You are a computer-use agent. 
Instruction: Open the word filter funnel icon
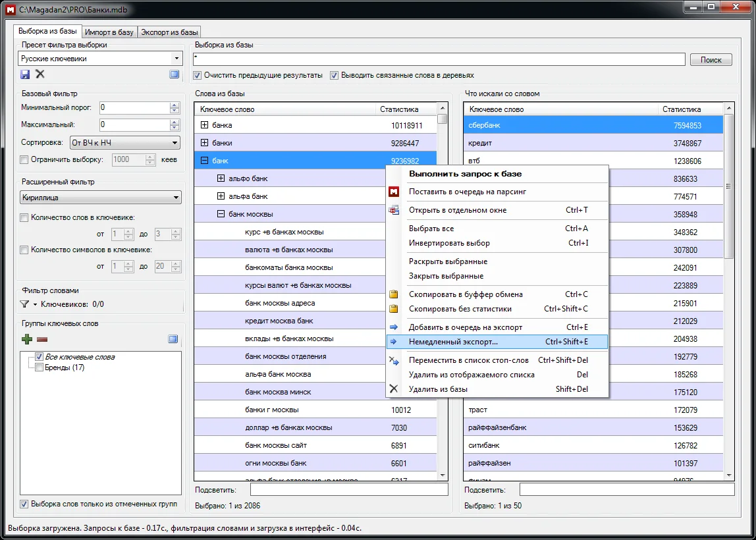coord(24,304)
